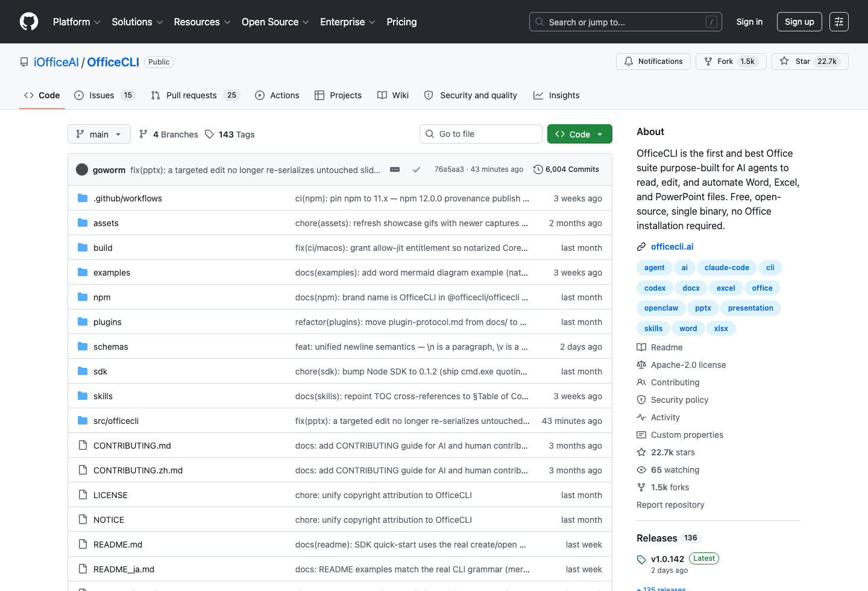Click the Sign in link
Image resolution: width=868 pixels, height=591 pixels.
749,22
